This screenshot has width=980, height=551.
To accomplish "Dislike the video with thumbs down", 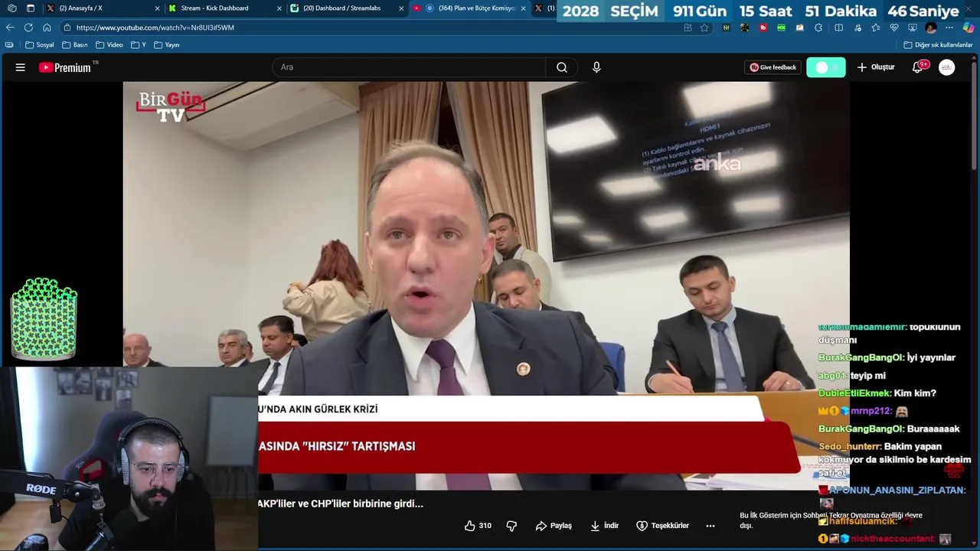I will pos(511,526).
